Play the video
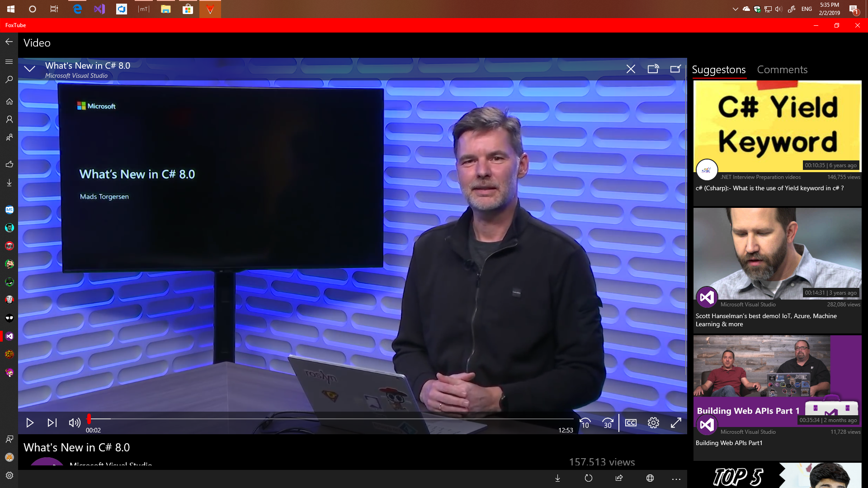 click(30, 423)
